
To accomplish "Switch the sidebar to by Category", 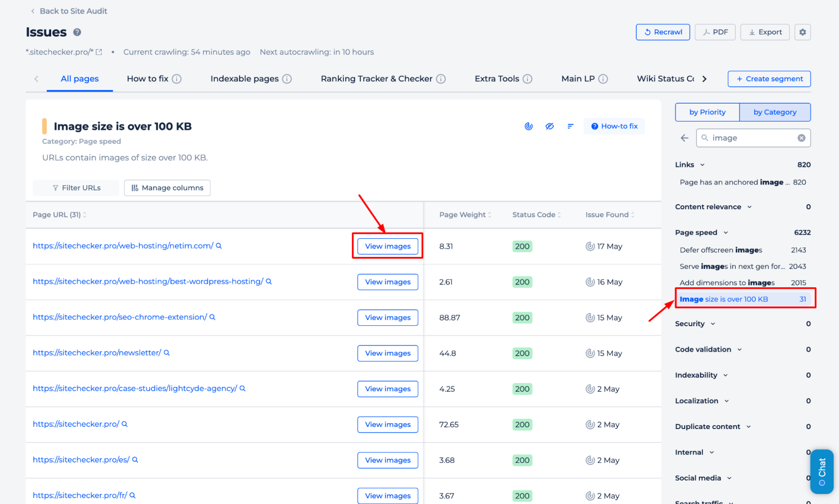I will [x=775, y=112].
